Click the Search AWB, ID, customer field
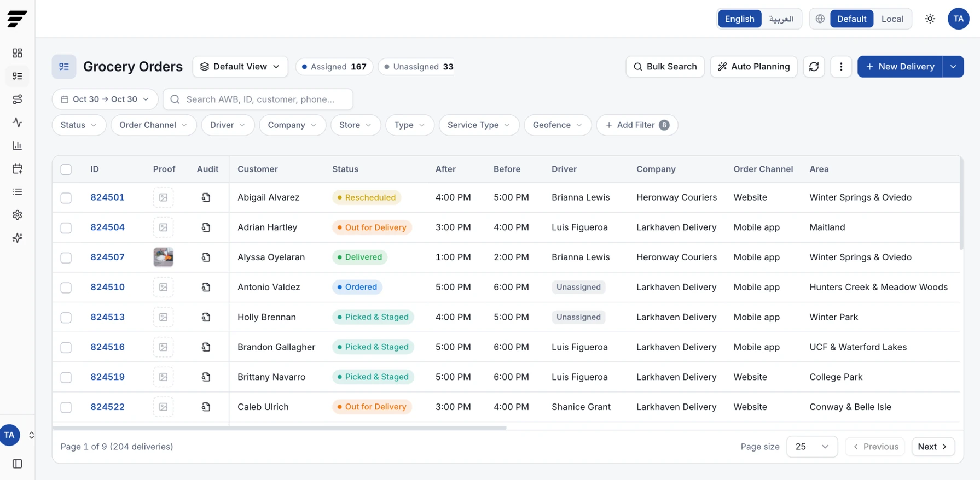This screenshot has width=980, height=480. (x=258, y=99)
